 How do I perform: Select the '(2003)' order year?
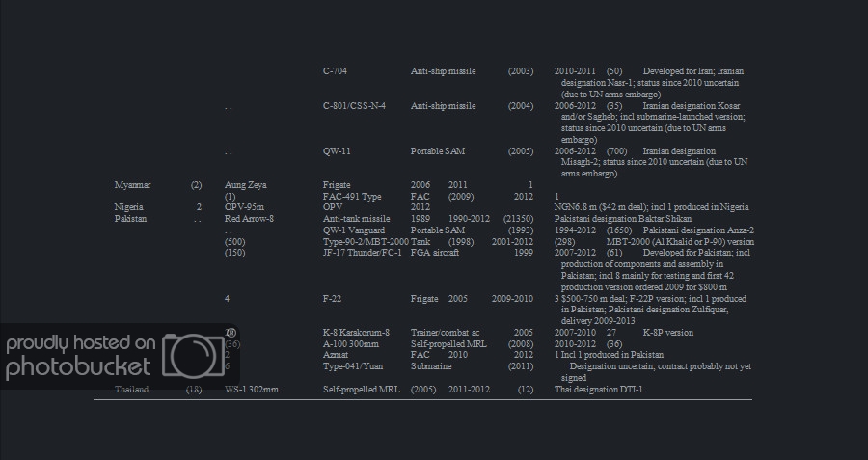point(521,70)
